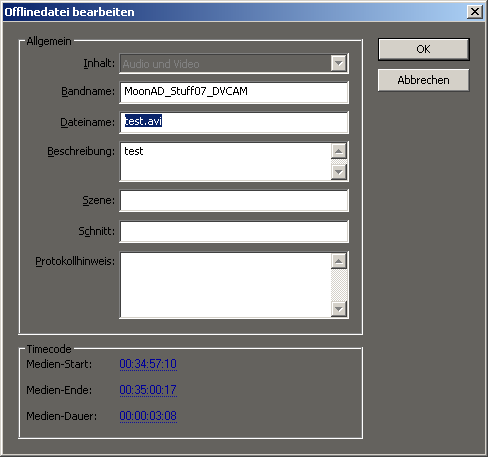Close the Offlinedatei bearbeiten dialog with X
488x457 pixels.
pyautogui.click(x=475, y=12)
